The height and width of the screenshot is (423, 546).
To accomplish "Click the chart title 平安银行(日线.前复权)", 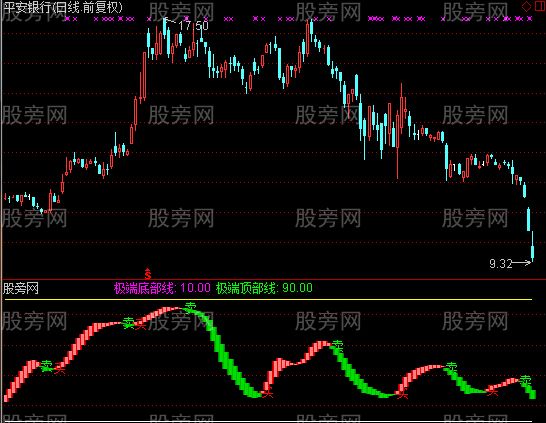I will coord(63,7).
